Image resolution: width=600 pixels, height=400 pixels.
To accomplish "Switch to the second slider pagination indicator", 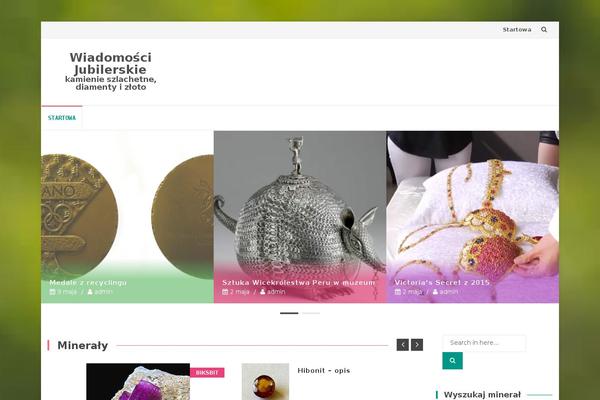I will [x=311, y=313].
